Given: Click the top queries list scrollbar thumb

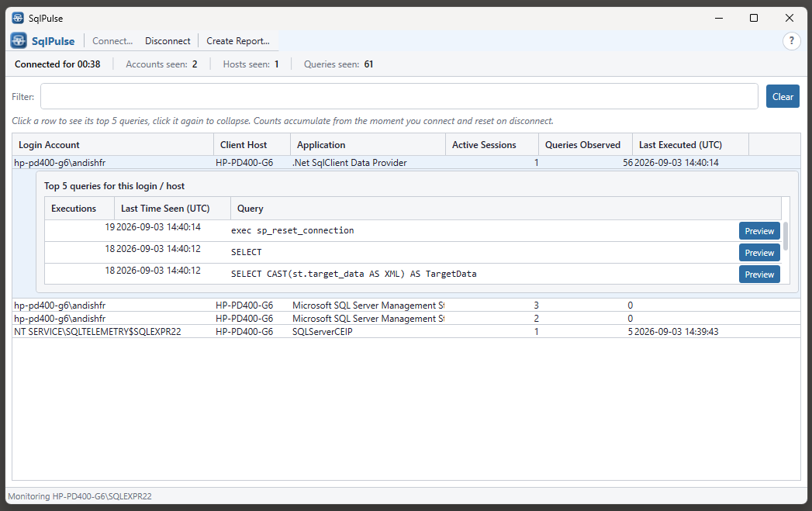Looking at the screenshot, I should point(785,236).
